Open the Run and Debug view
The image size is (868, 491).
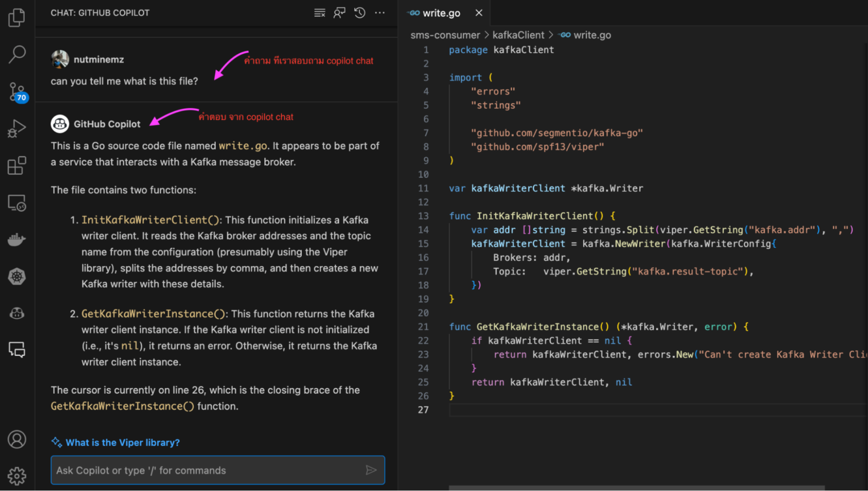17,128
